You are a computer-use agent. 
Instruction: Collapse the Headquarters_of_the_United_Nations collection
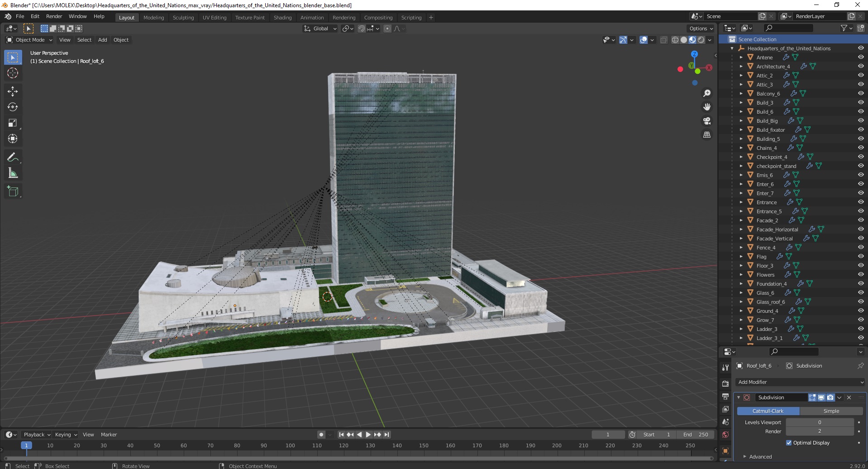[732, 48]
